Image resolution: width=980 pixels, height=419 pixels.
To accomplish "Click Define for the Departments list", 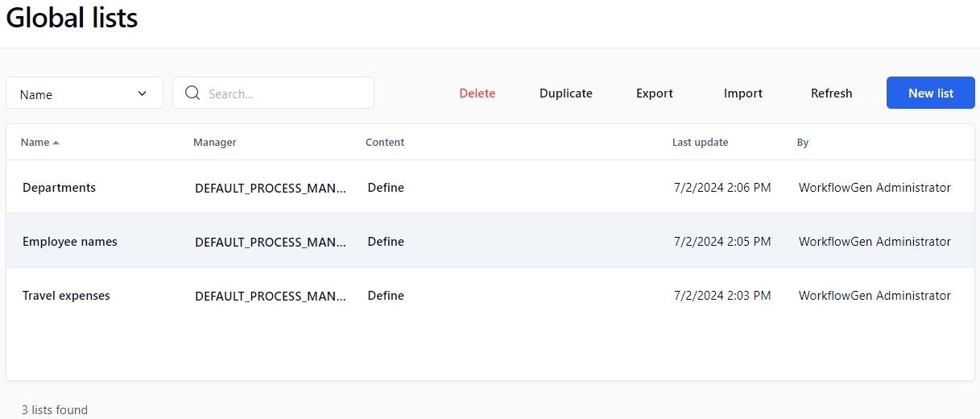I will tap(386, 188).
